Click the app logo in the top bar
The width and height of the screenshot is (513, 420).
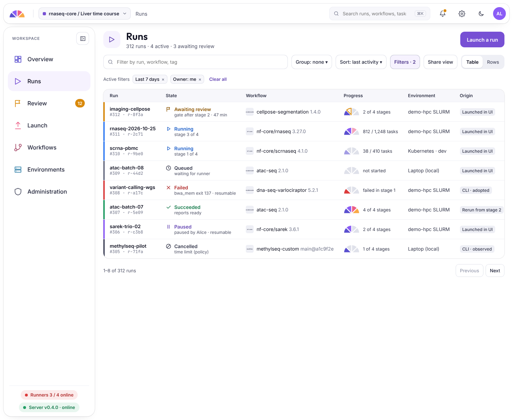[17, 14]
